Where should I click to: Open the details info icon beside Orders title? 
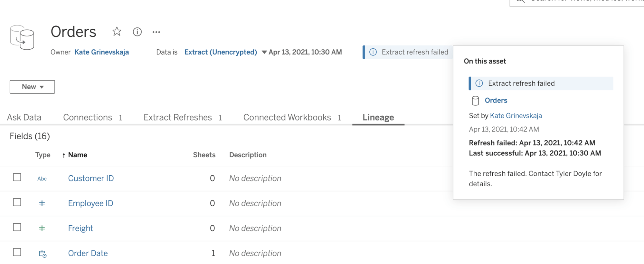pyautogui.click(x=137, y=32)
